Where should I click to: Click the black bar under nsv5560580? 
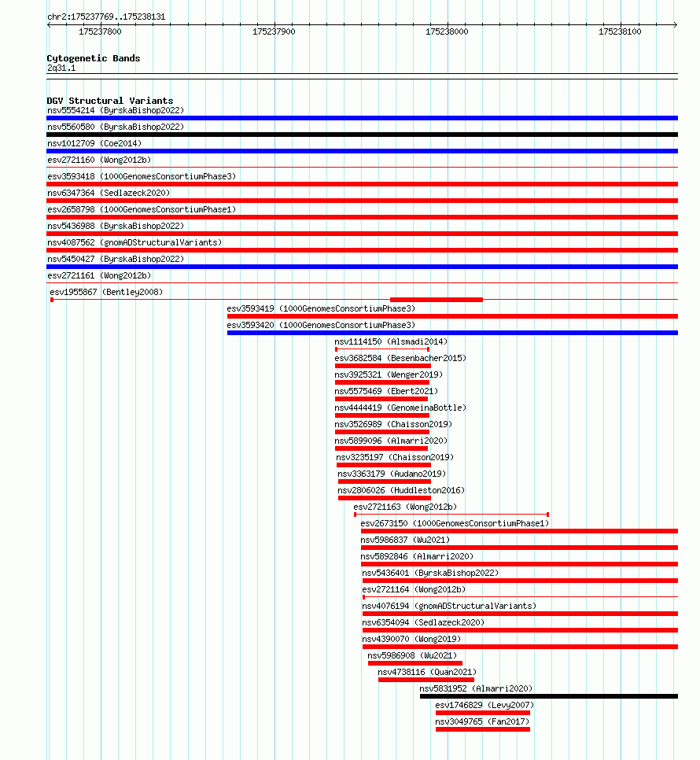(x=363, y=135)
